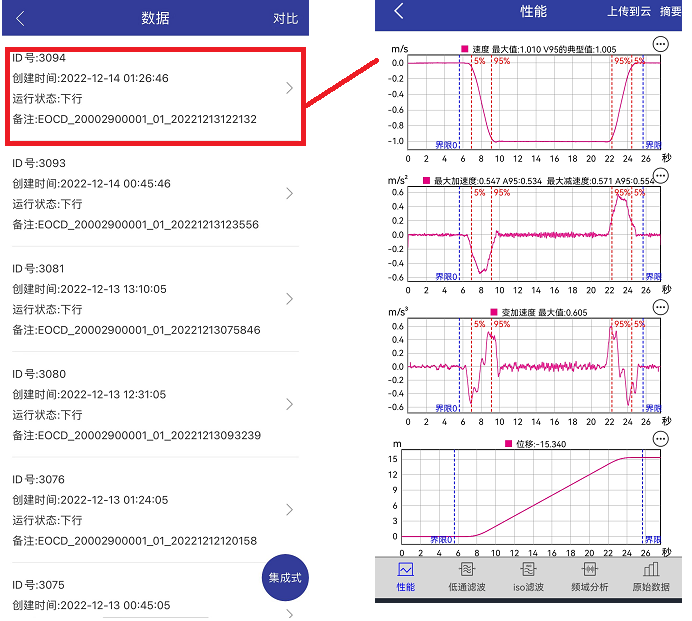The height and width of the screenshot is (621, 692).
Task: Select 创建时间:2022-12-13 01:24:05
Action: coord(90,500)
